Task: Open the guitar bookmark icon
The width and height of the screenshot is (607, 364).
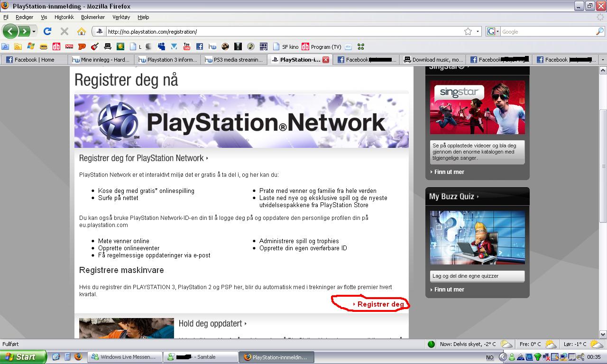Action: pos(95,46)
